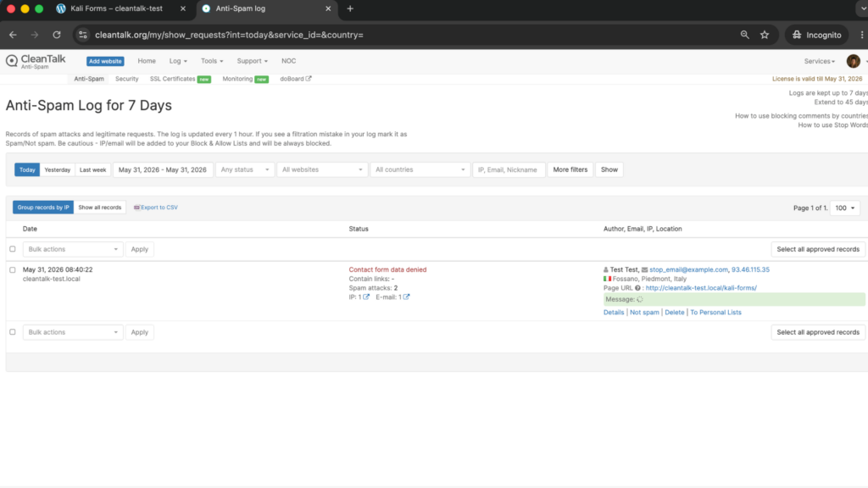Image resolution: width=868 pixels, height=488 pixels.
Task: Click the top Apply button
Action: [140, 250]
